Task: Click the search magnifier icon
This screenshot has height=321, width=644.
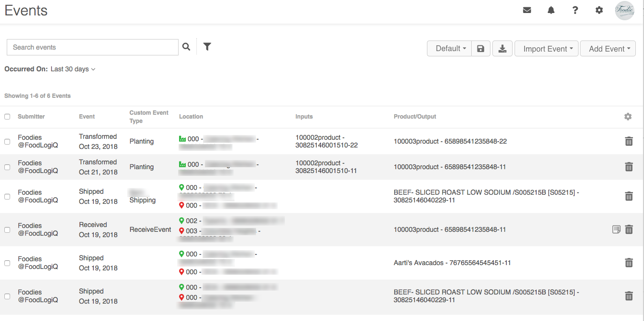Action: 186,47
